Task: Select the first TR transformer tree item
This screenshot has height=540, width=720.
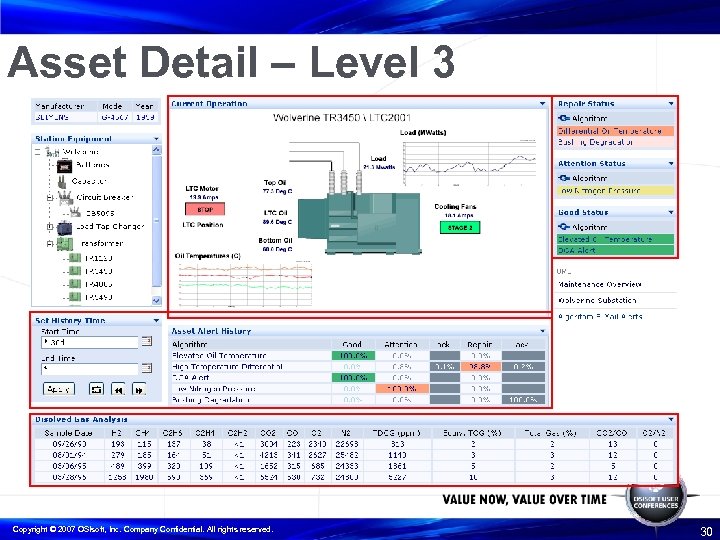Action: [x=99, y=258]
